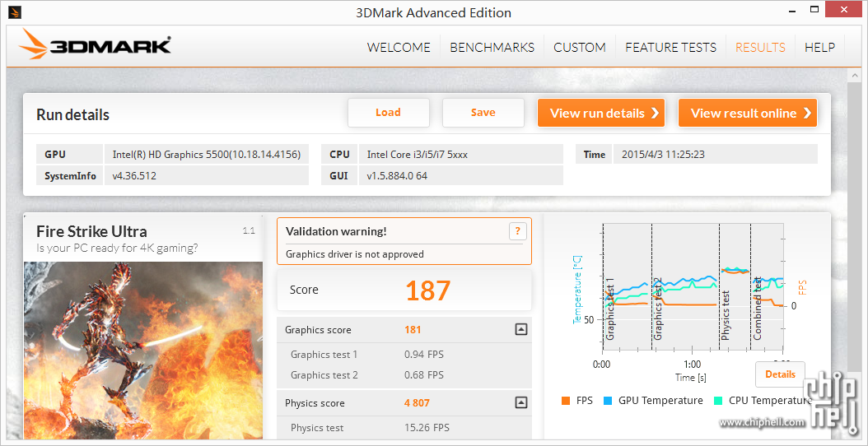Go to the CUSTOM tab
This screenshot has width=868, height=446.
[580, 48]
